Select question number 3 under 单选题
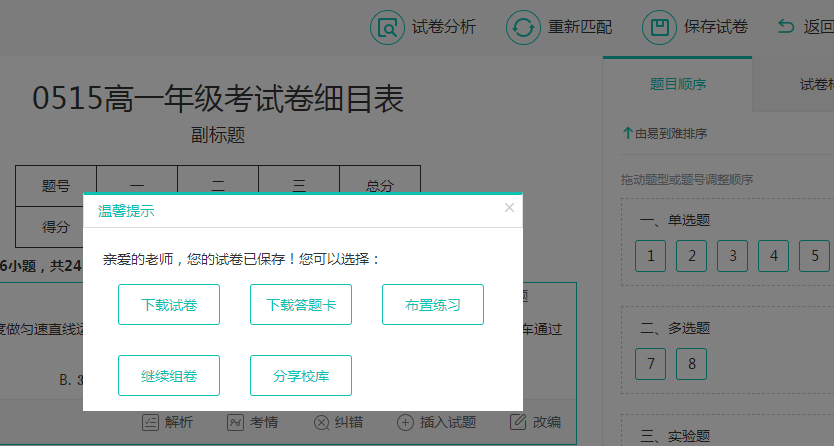834x446 pixels. [732, 256]
